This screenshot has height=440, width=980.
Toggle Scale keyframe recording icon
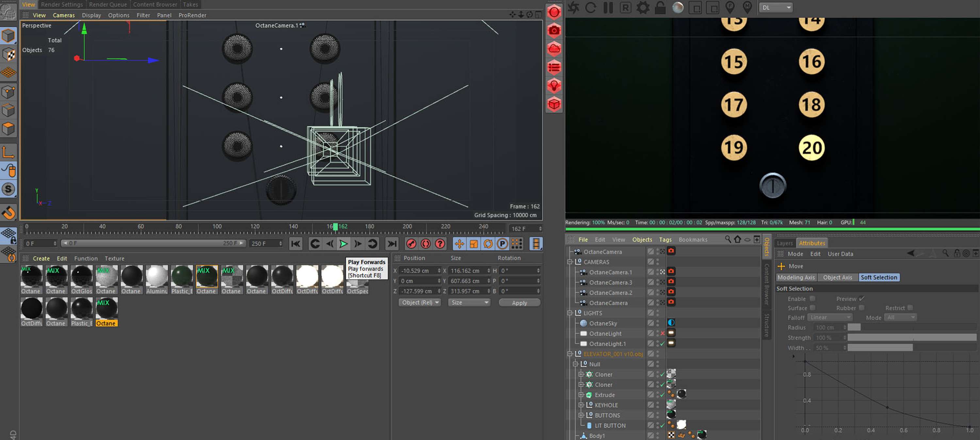pyautogui.click(x=474, y=244)
